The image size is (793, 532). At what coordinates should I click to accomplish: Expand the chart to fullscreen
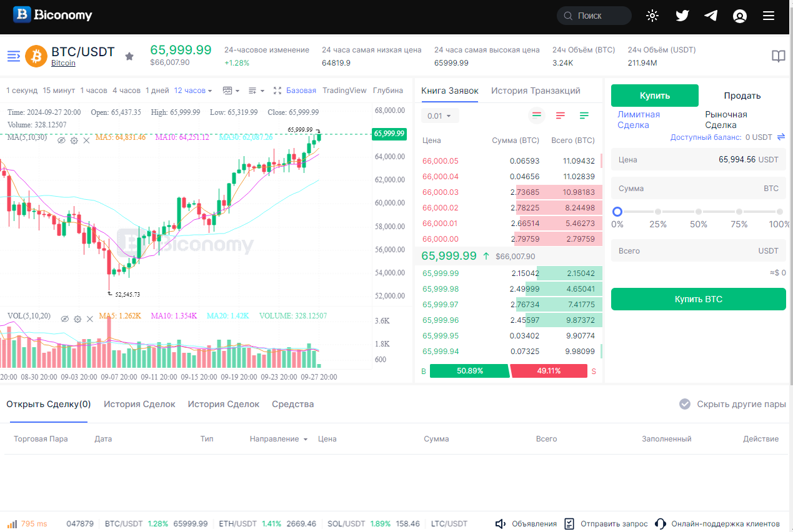click(x=277, y=91)
